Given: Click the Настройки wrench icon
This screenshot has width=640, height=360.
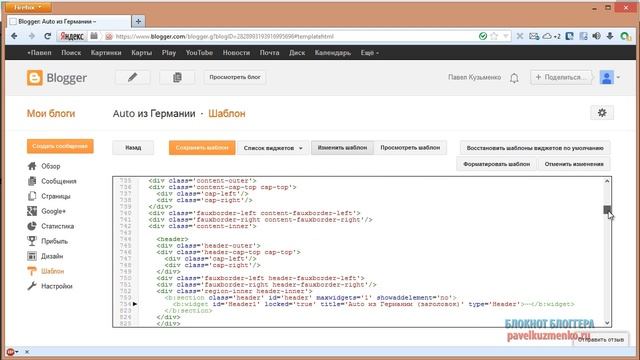Looking at the screenshot, I should tap(32, 286).
